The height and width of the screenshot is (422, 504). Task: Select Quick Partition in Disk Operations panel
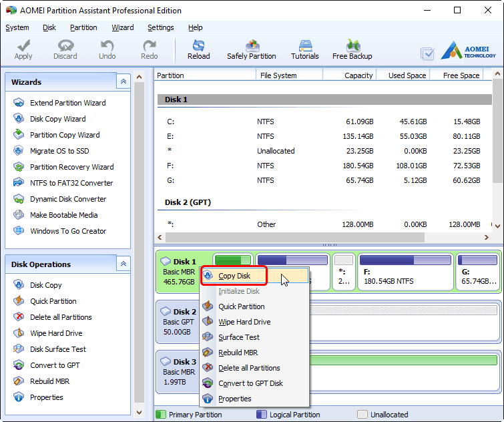coord(53,301)
